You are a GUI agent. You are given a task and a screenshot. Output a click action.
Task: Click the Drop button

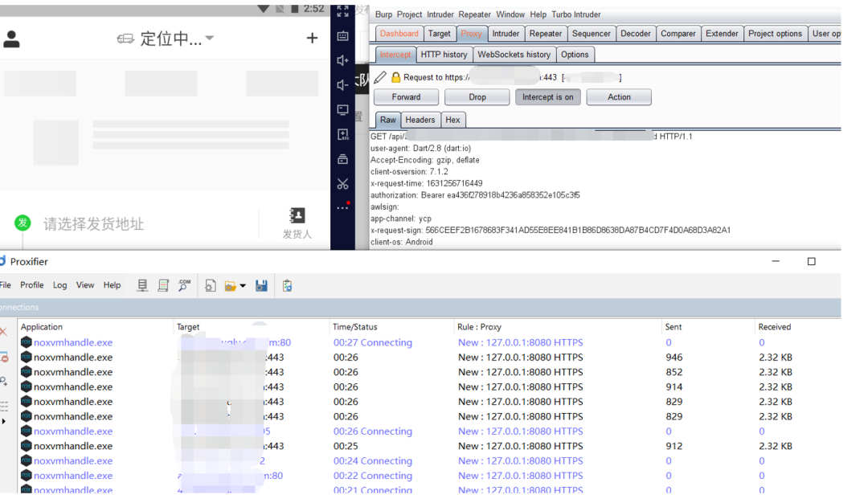477,97
